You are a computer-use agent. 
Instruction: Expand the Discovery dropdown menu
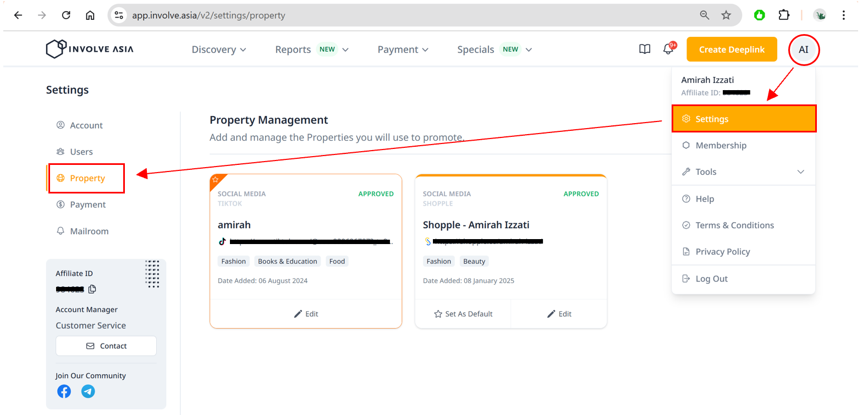219,49
